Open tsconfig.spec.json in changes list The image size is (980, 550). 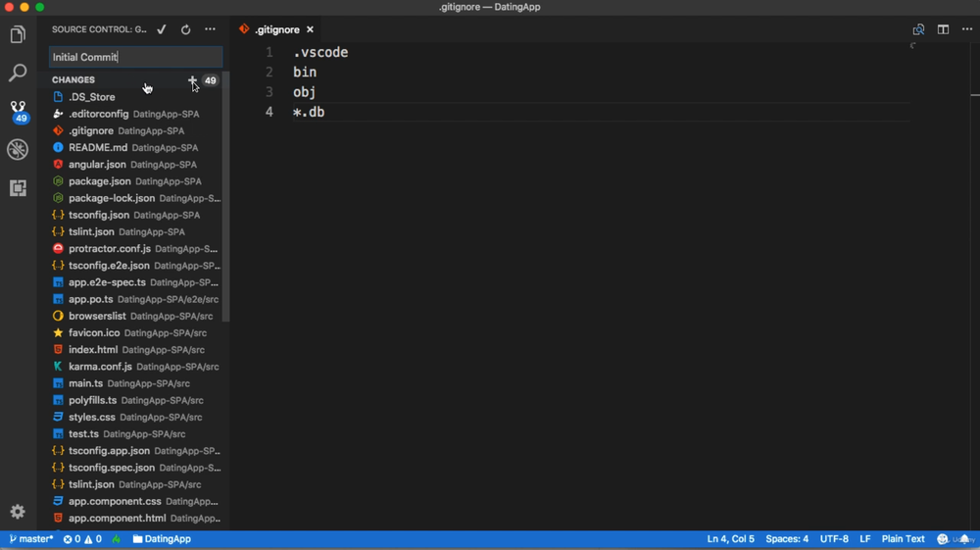[135, 468]
